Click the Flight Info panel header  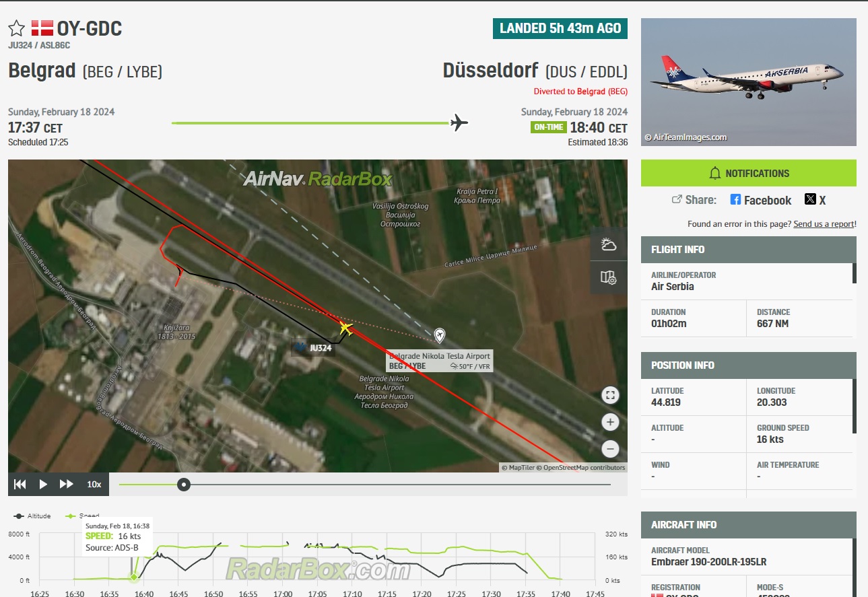click(x=749, y=249)
